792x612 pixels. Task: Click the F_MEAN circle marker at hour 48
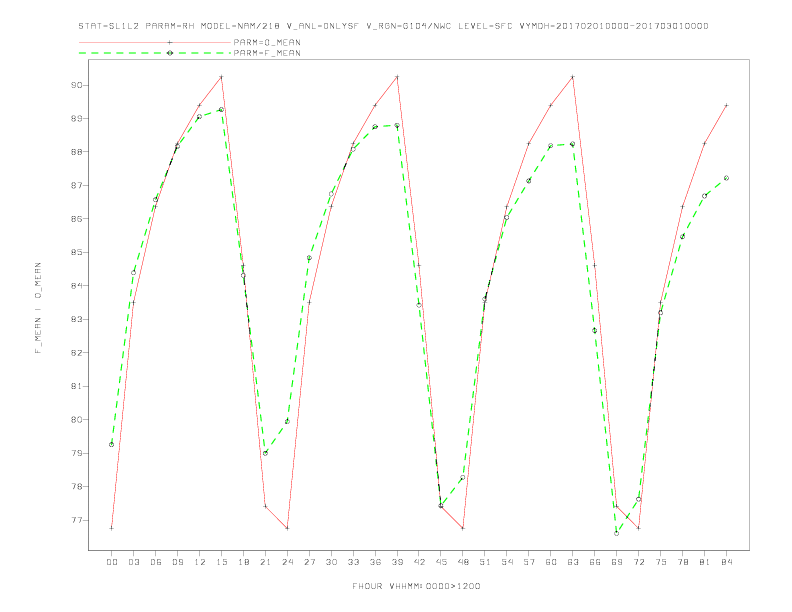click(463, 478)
